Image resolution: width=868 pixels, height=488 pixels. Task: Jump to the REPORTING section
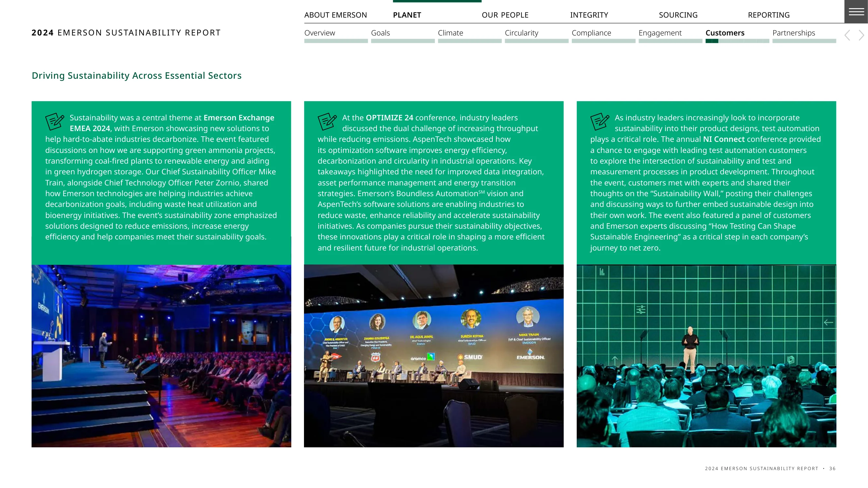(x=769, y=15)
